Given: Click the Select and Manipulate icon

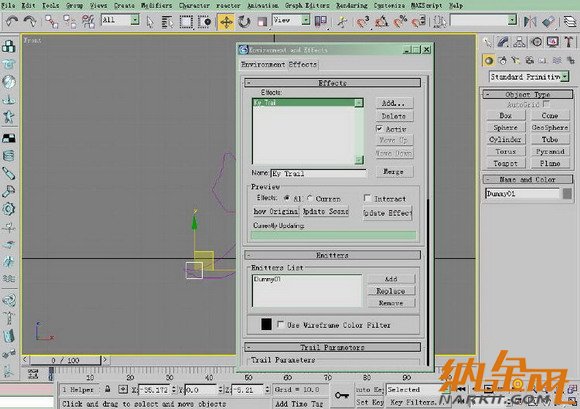Looking at the screenshot, I should [342, 22].
